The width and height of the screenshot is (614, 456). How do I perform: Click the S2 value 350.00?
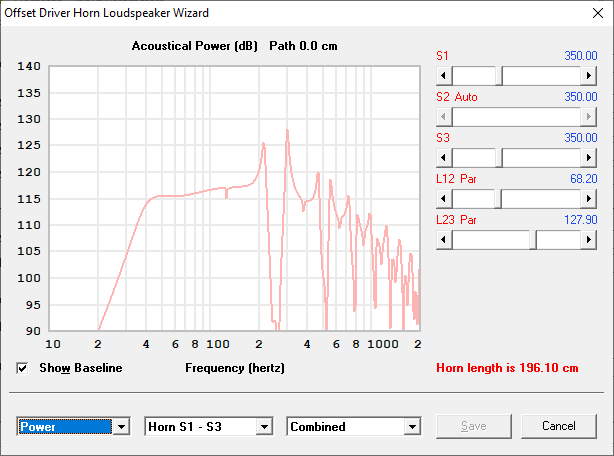coord(581,97)
